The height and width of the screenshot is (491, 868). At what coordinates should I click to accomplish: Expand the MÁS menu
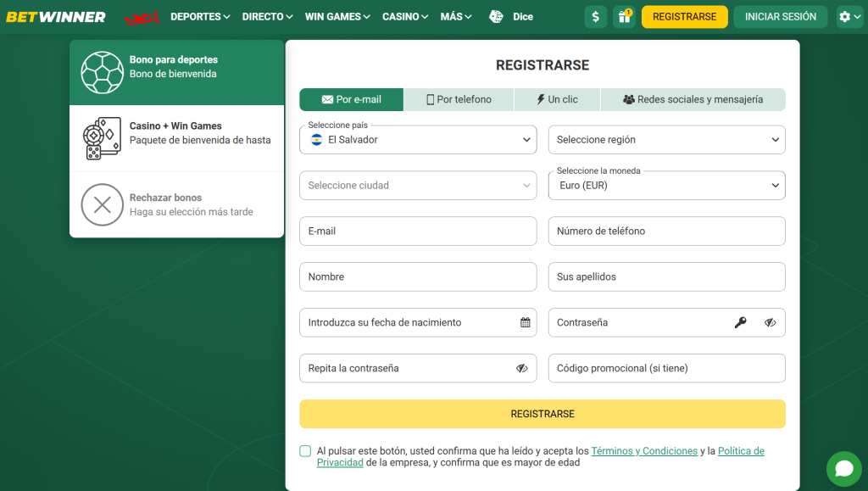click(456, 17)
